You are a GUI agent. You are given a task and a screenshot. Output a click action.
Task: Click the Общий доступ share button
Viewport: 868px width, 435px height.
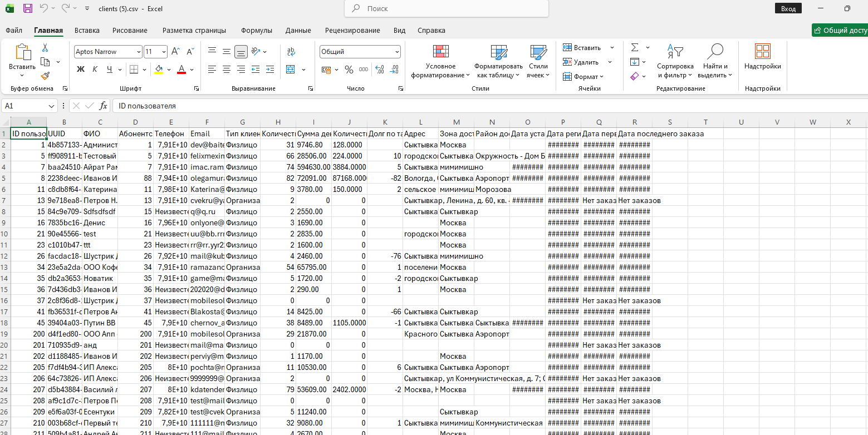(840, 30)
